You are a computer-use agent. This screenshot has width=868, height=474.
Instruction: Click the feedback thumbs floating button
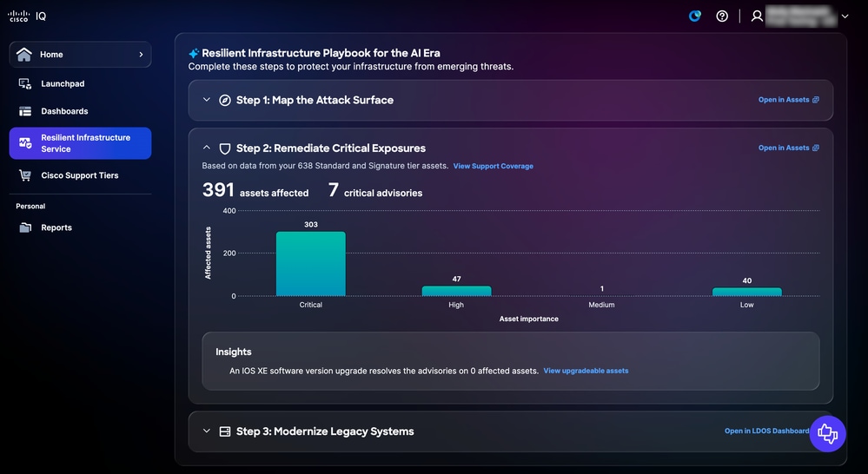click(x=827, y=433)
